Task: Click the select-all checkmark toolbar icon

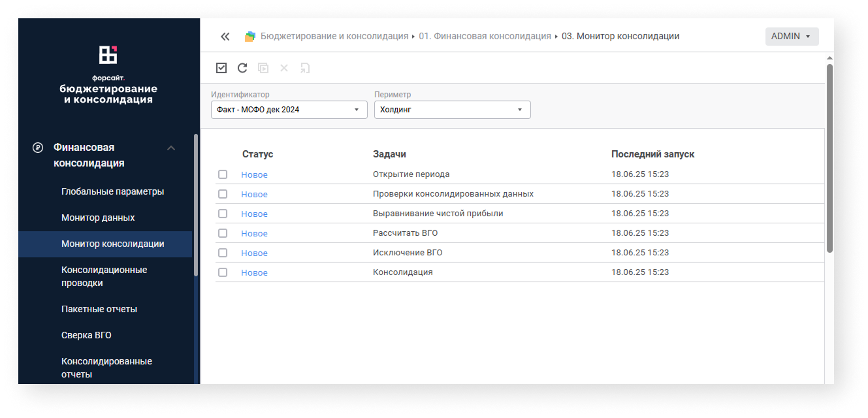Action: pos(221,68)
